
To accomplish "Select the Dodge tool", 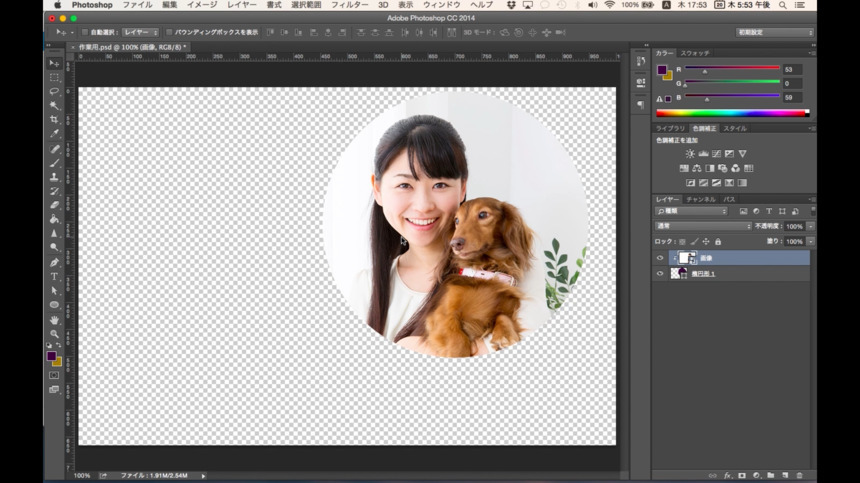I will click(x=54, y=247).
